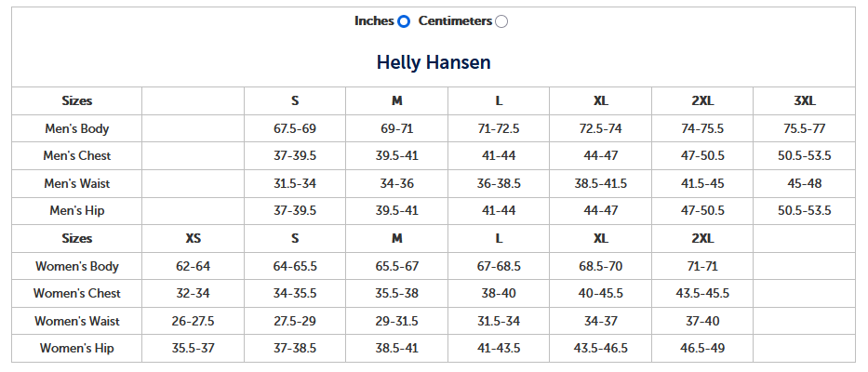Image resolution: width=868 pixels, height=372 pixels.
Task: Click the Men's Body row label
Action: click(x=77, y=128)
